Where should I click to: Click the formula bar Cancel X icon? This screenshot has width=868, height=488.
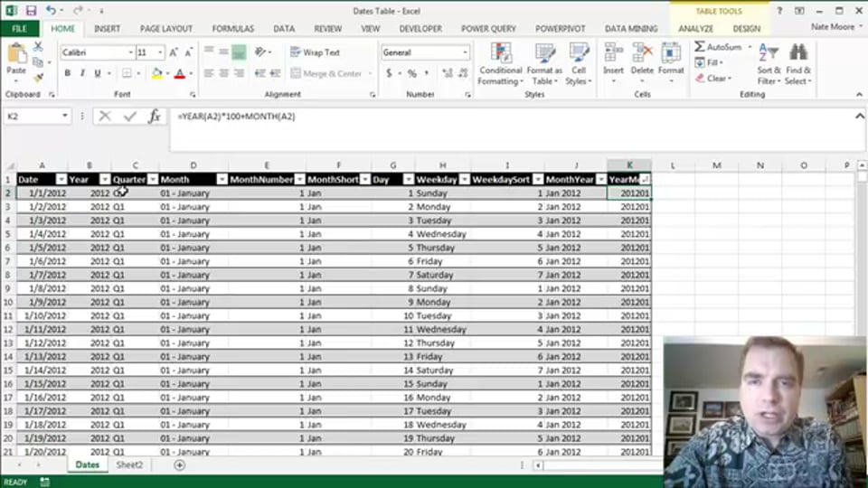[x=105, y=117]
